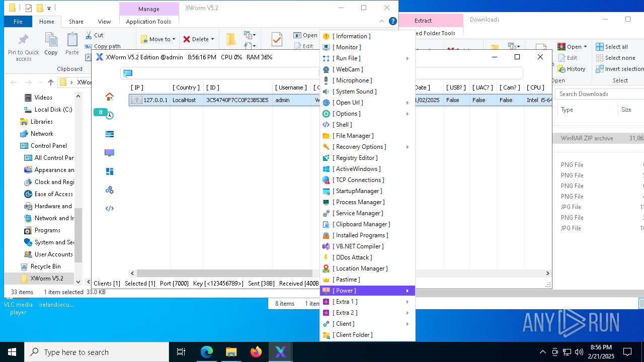Click the chat bubble icon in search bar
Image resolution: width=644 pixels, height=362 pixels.
(x=128, y=73)
